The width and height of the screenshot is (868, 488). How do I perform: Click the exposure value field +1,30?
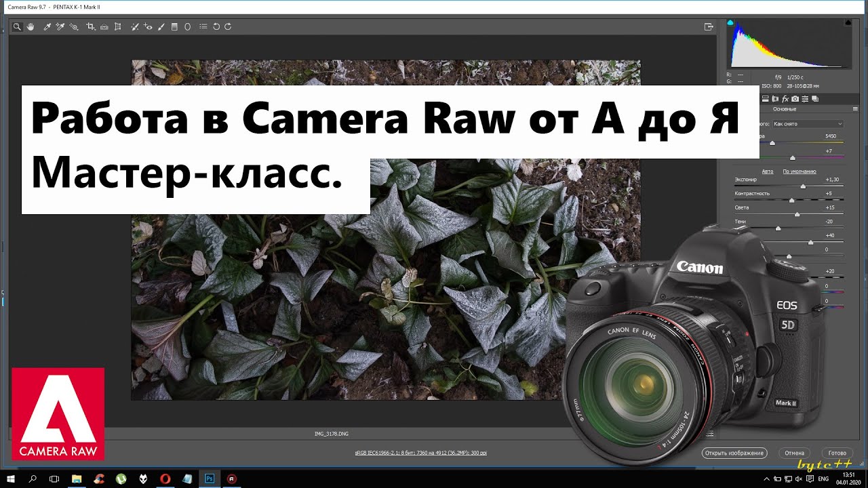(x=832, y=180)
